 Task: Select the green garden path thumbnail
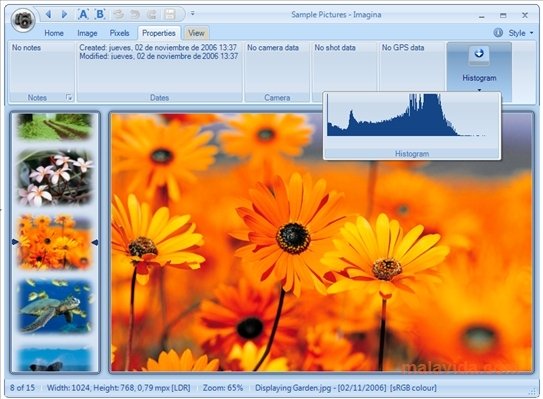[x=55, y=126]
